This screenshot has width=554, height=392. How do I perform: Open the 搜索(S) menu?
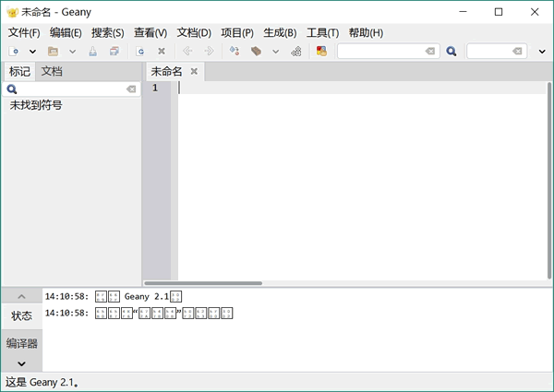(x=107, y=32)
